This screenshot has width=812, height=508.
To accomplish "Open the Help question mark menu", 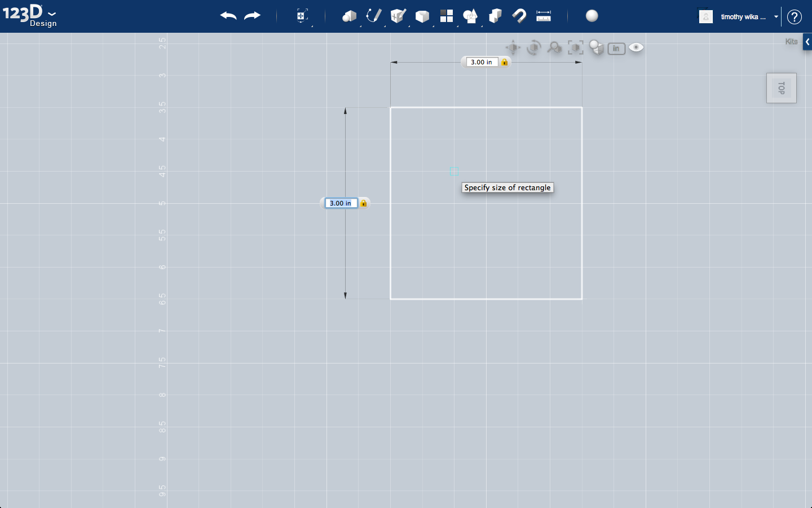I will click(x=795, y=17).
